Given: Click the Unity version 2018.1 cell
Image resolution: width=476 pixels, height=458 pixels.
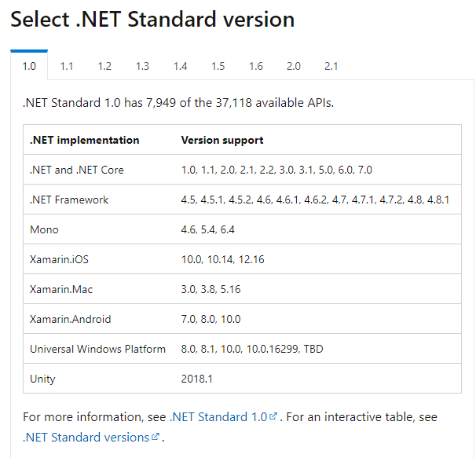Looking at the screenshot, I should 197,379.
